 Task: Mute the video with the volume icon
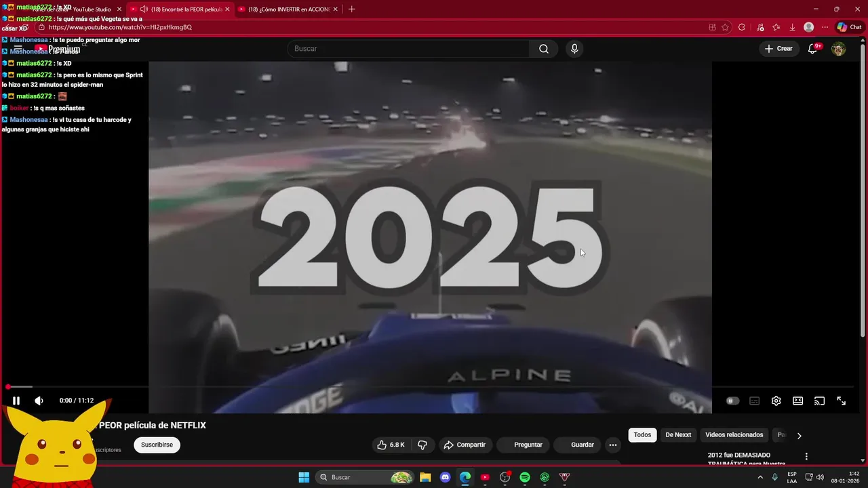point(39,401)
